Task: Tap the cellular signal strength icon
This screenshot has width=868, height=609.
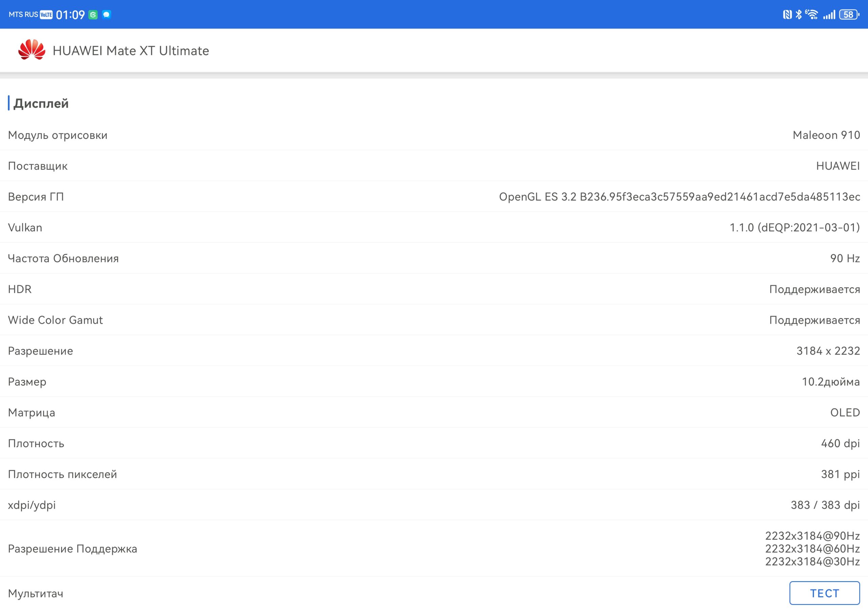Action: (x=829, y=15)
